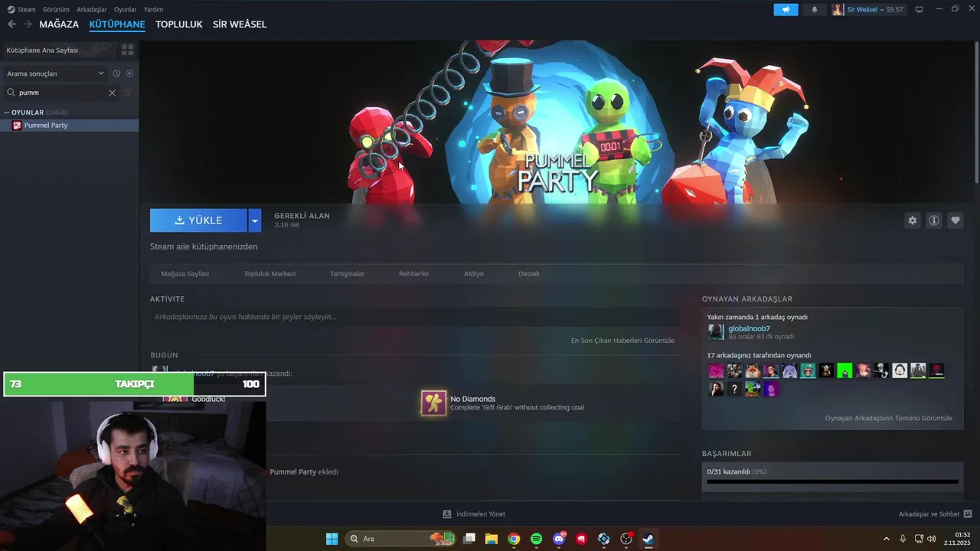The width and height of the screenshot is (980, 551).
Task: Open the Windows Start button
Action: [332, 539]
